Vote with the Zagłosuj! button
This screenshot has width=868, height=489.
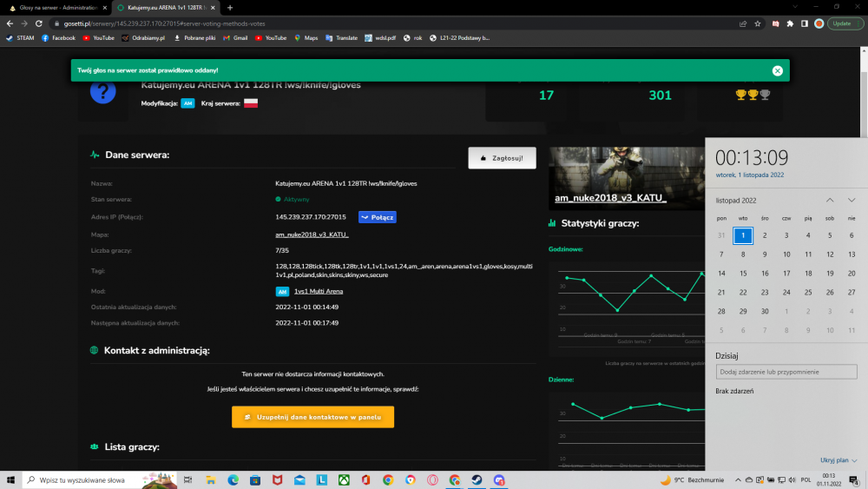click(502, 158)
